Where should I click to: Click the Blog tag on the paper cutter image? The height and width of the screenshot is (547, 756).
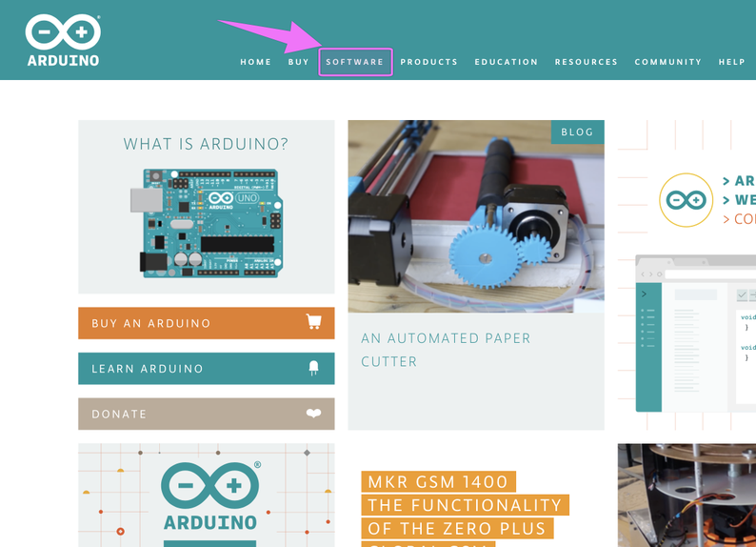point(577,132)
